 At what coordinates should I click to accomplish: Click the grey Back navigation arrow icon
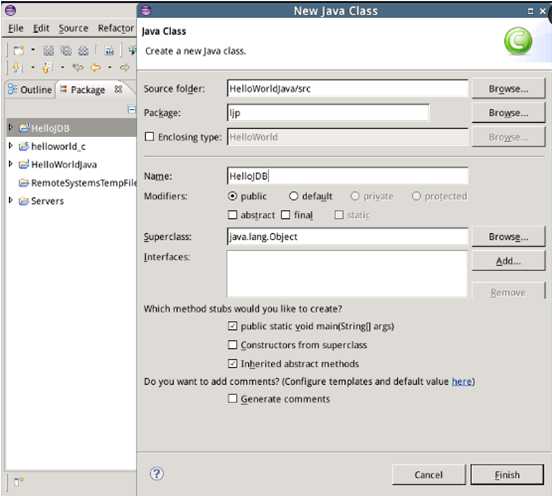coord(78,67)
